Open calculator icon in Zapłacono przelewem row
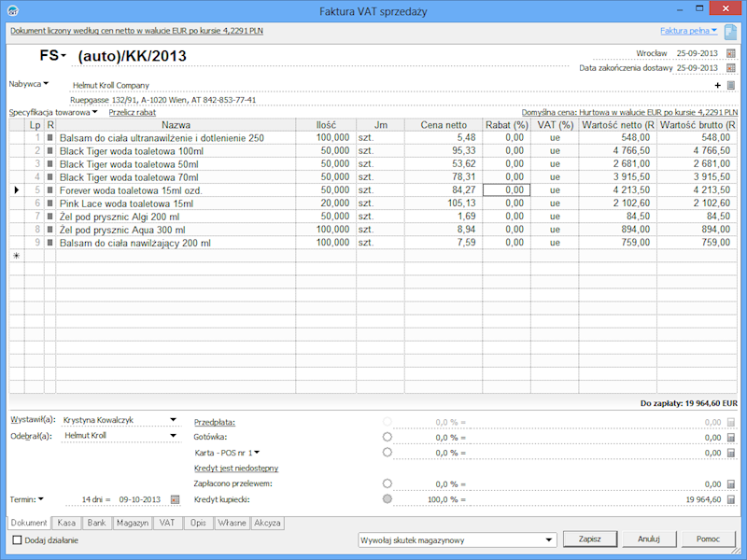 pyautogui.click(x=731, y=484)
